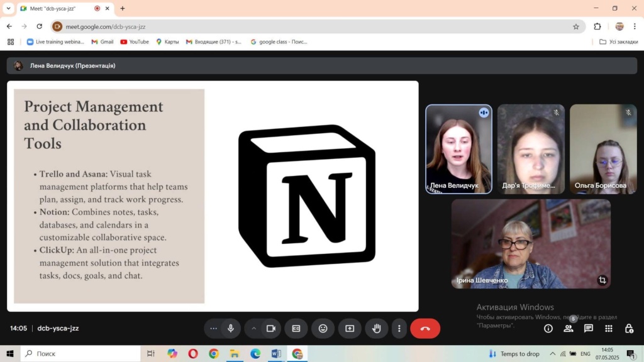Turn off the camera in Meet
Screen dimensions: 644x362
click(270, 328)
